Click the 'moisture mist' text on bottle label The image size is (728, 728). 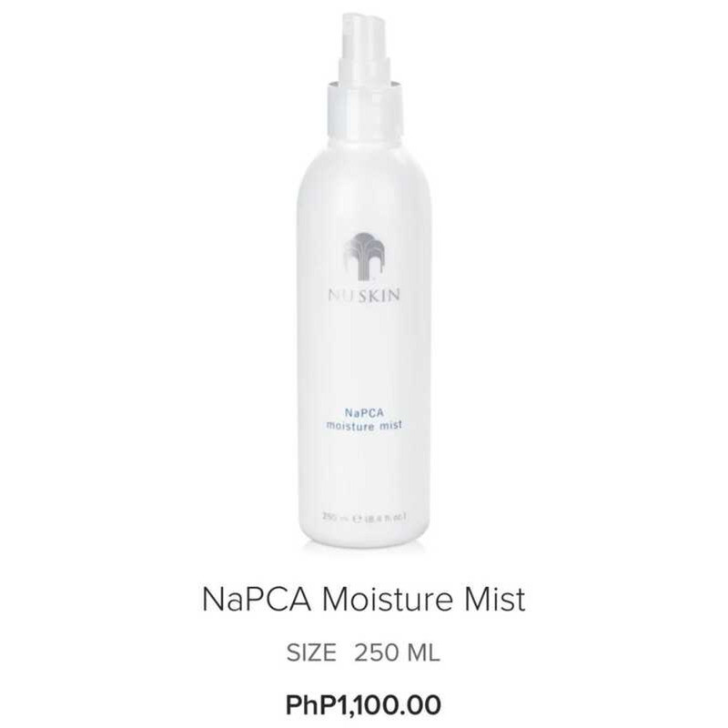click(364, 425)
